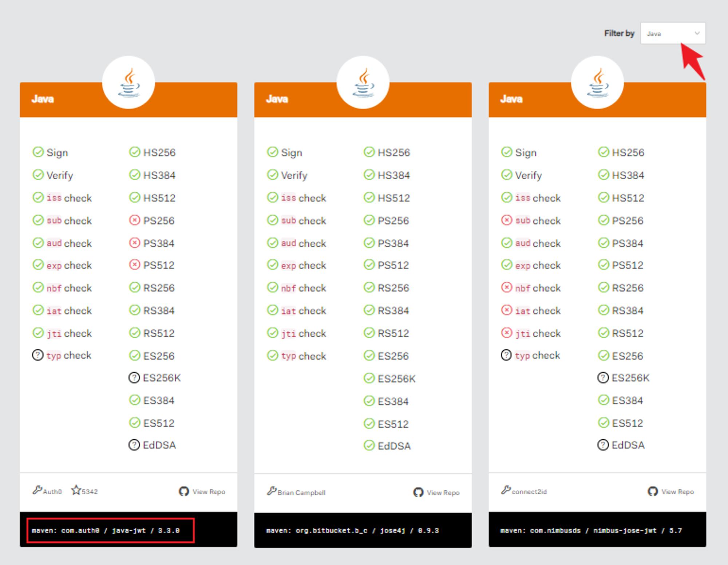Click the question mark icon next to EdDSA in the Auth0 card
This screenshot has width=728, height=565.
(134, 445)
